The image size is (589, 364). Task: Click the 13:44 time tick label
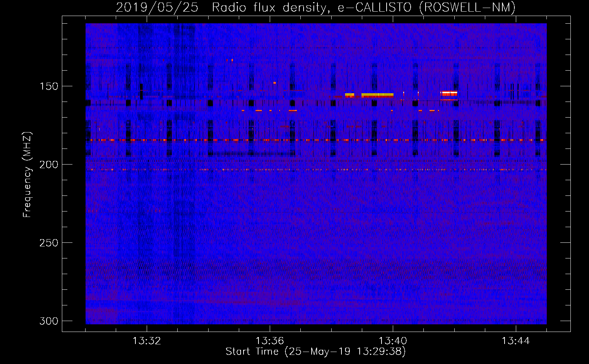516,341
